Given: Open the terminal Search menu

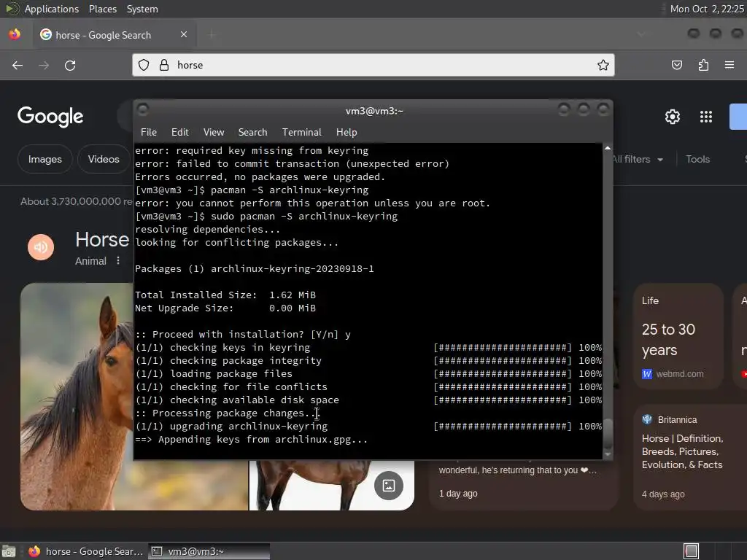Looking at the screenshot, I should tap(252, 133).
